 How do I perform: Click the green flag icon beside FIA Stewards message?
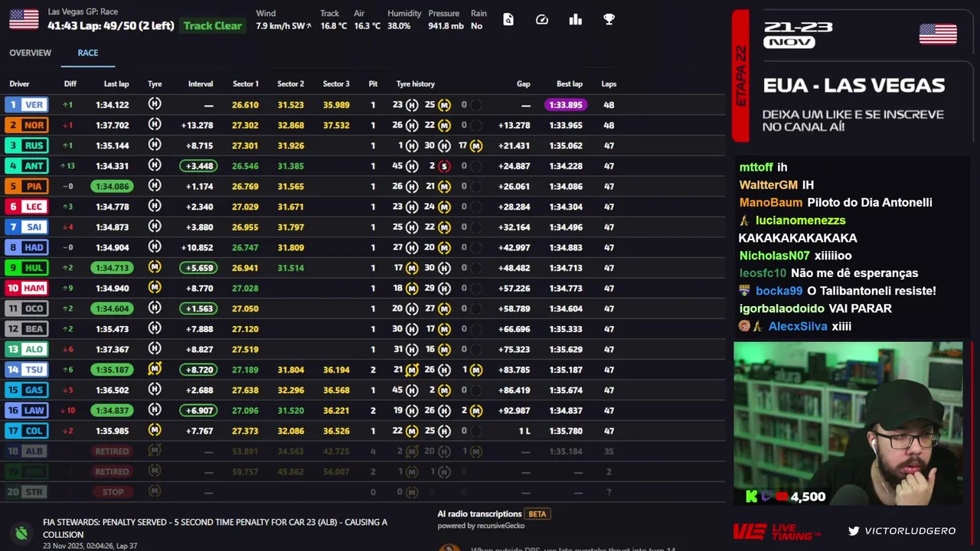coord(21,533)
